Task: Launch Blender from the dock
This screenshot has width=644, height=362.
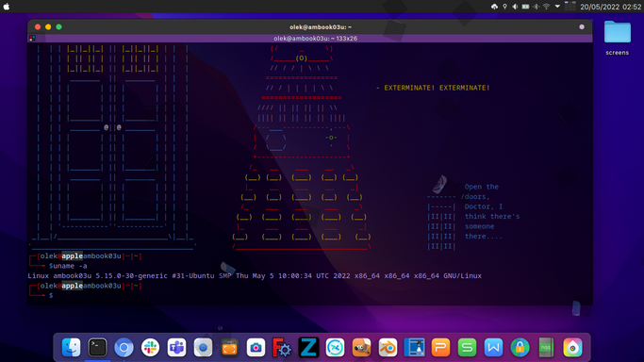Action: (x=388, y=348)
